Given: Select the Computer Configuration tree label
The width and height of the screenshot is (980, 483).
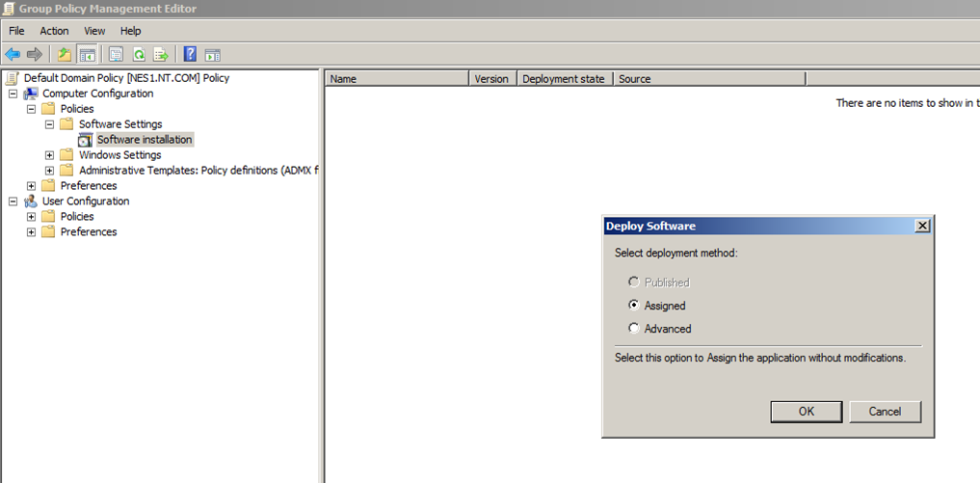Looking at the screenshot, I should [97, 94].
